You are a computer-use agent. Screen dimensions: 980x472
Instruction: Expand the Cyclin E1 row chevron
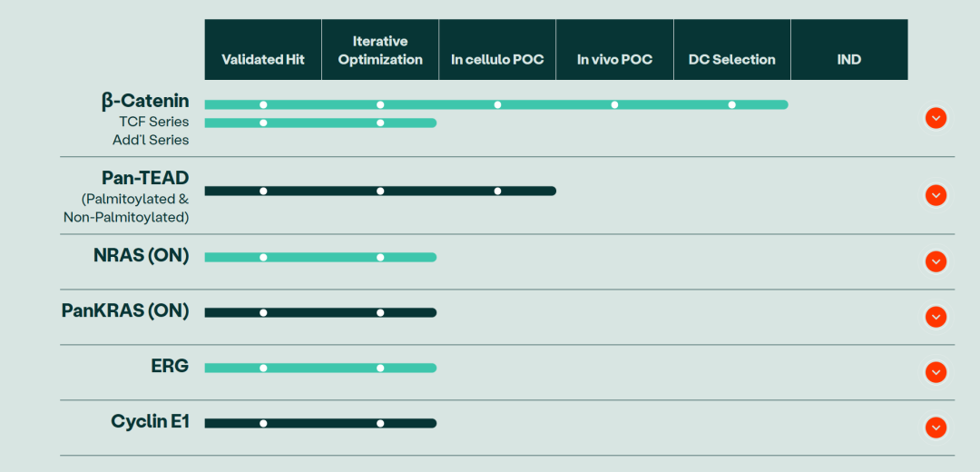pos(936,428)
